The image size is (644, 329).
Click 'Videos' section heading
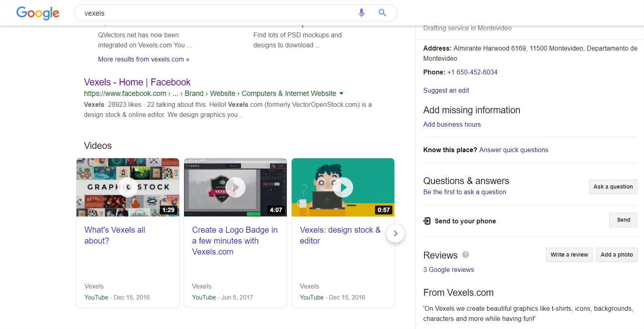tap(98, 146)
